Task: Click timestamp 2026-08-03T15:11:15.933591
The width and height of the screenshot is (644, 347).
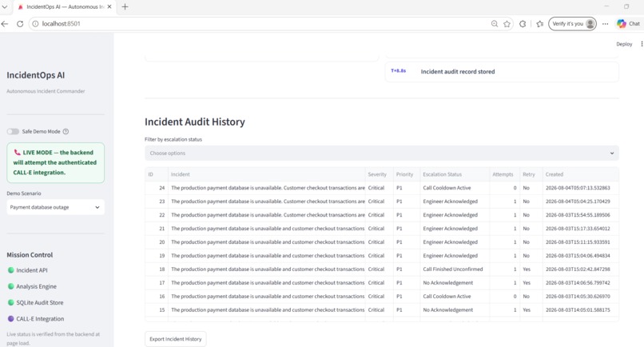Action: coord(580,242)
